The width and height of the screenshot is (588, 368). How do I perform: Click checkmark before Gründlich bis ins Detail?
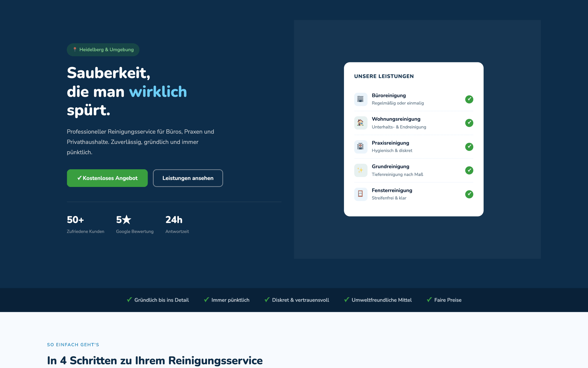pyautogui.click(x=129, y=300)
